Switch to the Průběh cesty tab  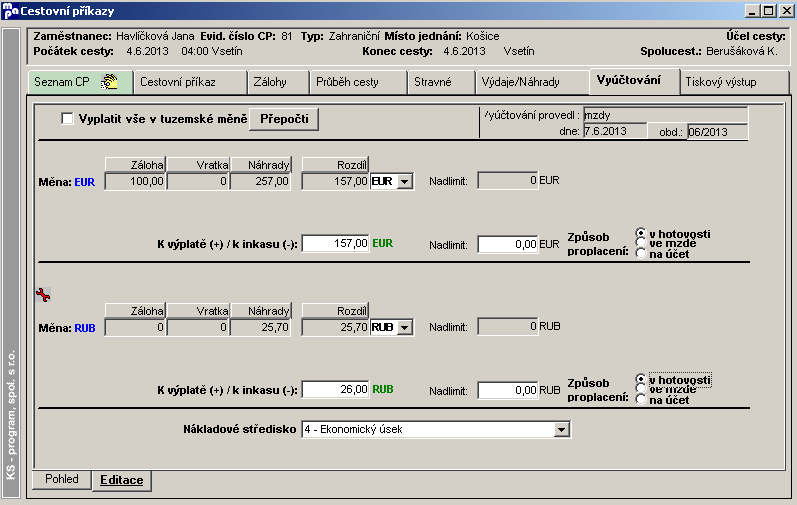tap(358, 82)
